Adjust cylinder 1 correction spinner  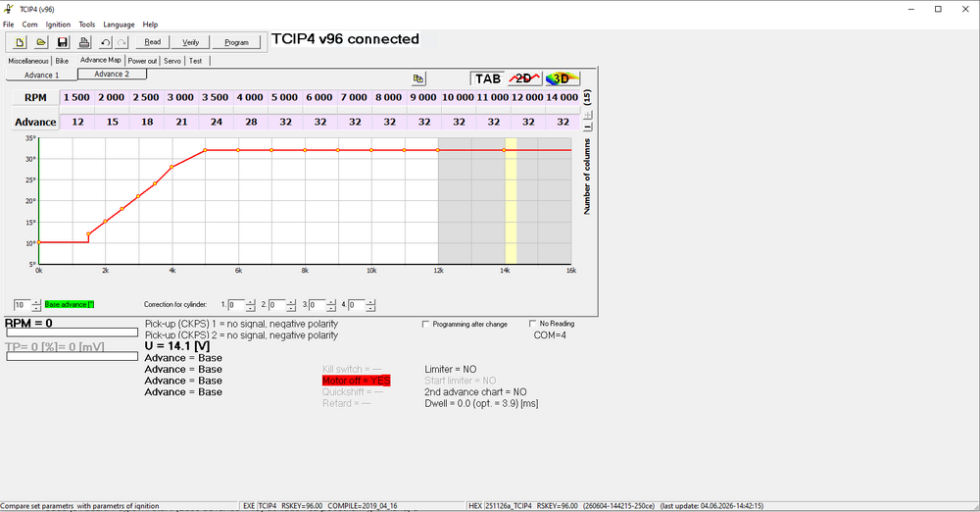coord(251,305)
